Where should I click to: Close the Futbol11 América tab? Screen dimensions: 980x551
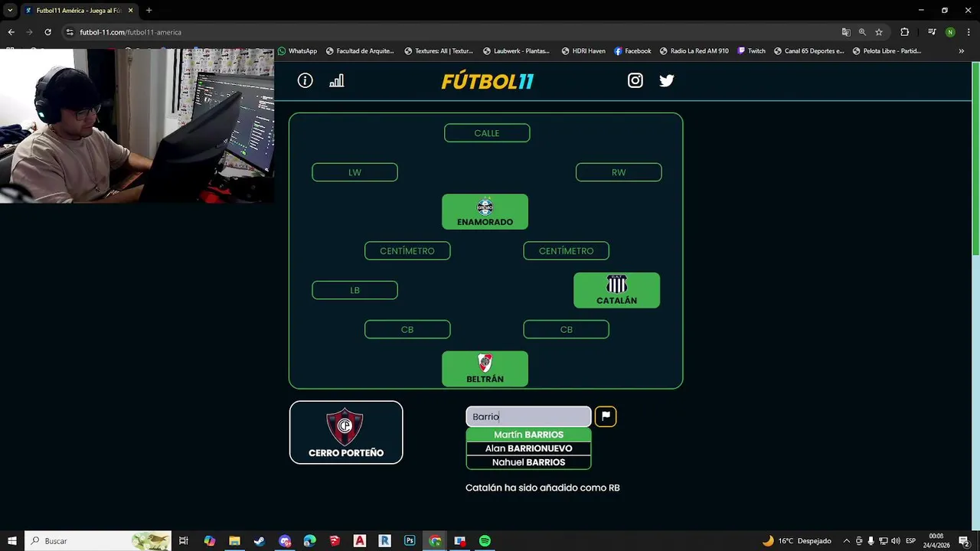[130, 11]
